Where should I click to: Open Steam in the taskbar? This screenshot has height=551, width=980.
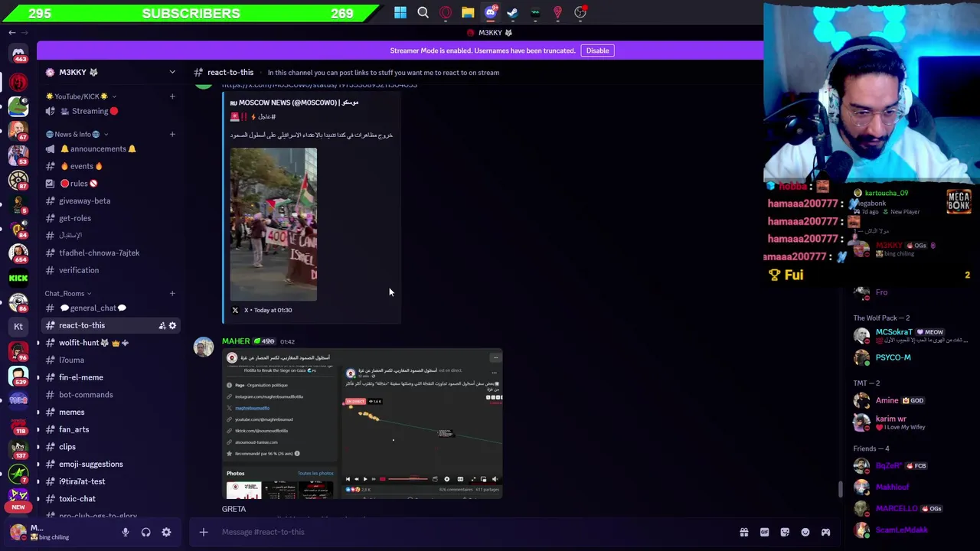point(512,12)
